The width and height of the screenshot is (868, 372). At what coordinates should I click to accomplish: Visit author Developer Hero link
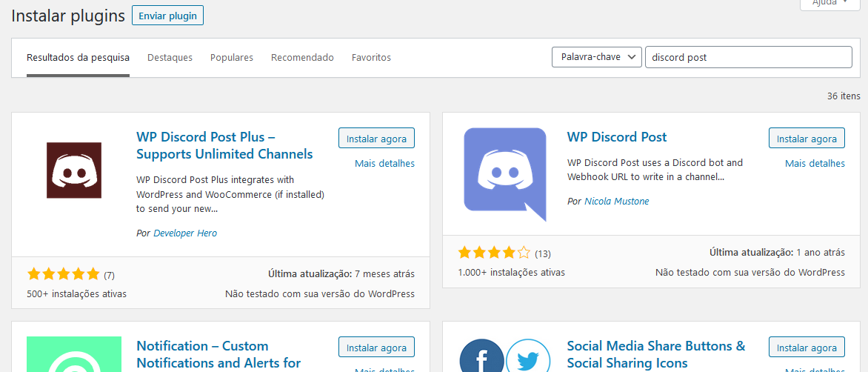185,233
